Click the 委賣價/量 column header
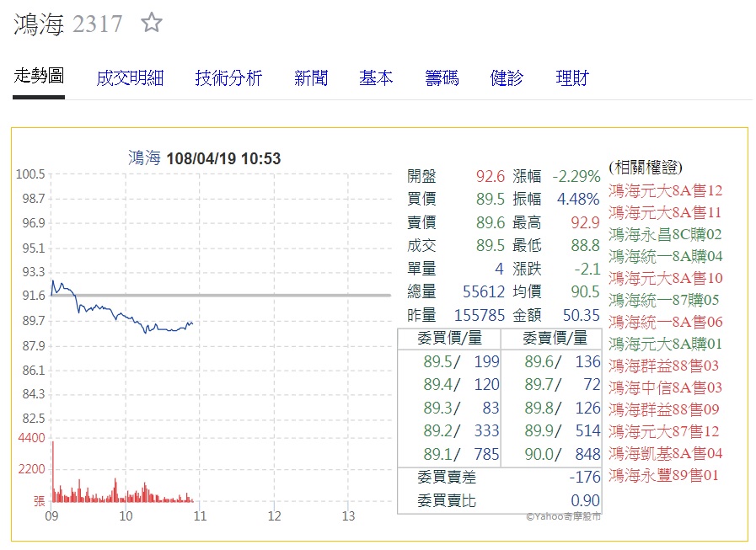 click(x=555, y=339)
